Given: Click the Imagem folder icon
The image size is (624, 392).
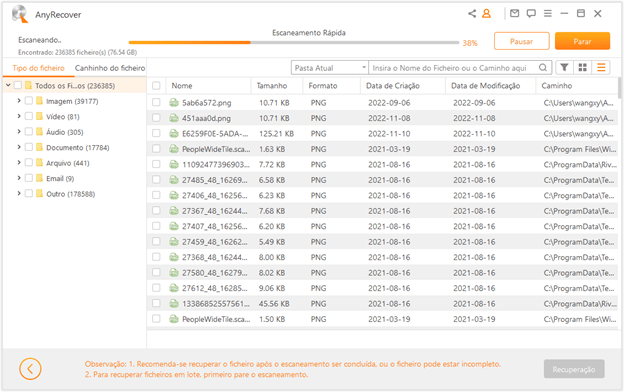Looking at the screenshot, I should point(39,101).
